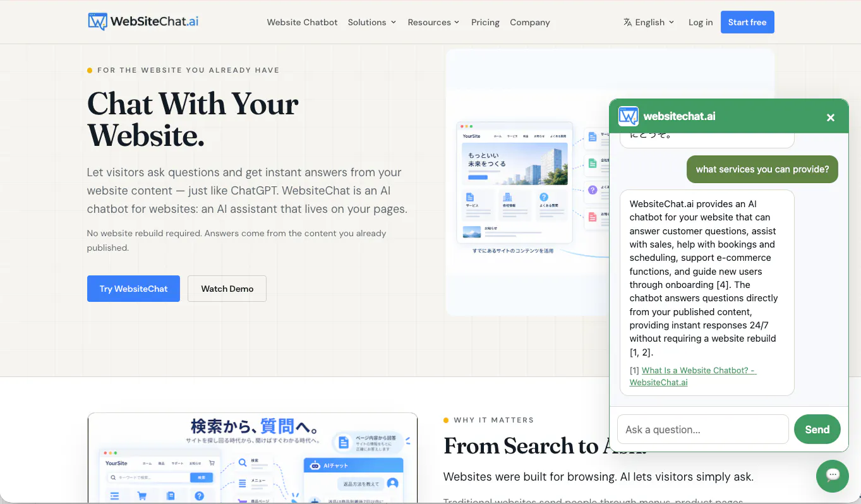Click the purple question icon in hero illustration

pos(593,189)
